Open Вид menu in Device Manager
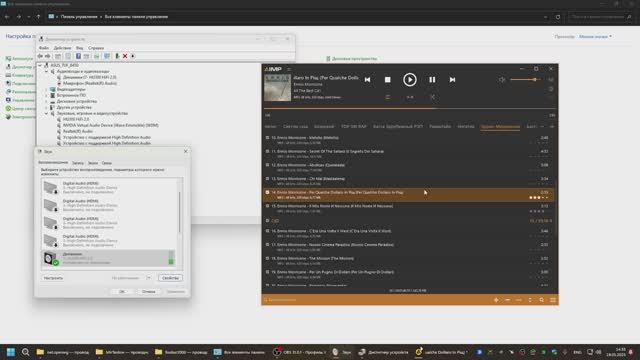The height and width of the screenshot is (360, 640). click(79, 48)
